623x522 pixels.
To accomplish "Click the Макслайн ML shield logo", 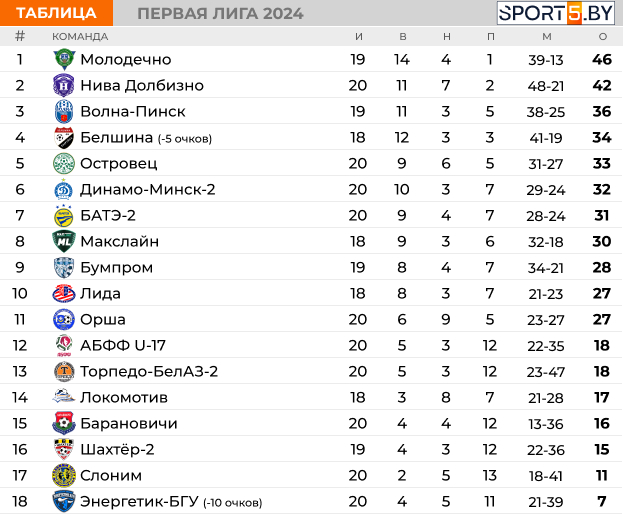I will 64,241.
